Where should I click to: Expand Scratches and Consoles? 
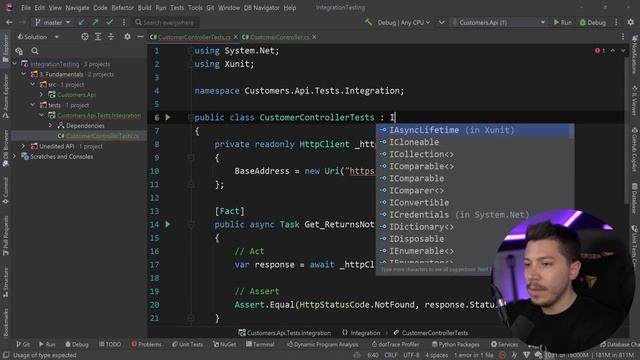click(x=15, y=156)
